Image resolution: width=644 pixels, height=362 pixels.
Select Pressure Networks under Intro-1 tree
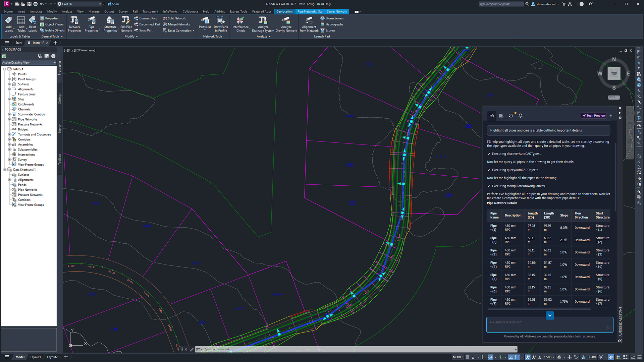30,124
